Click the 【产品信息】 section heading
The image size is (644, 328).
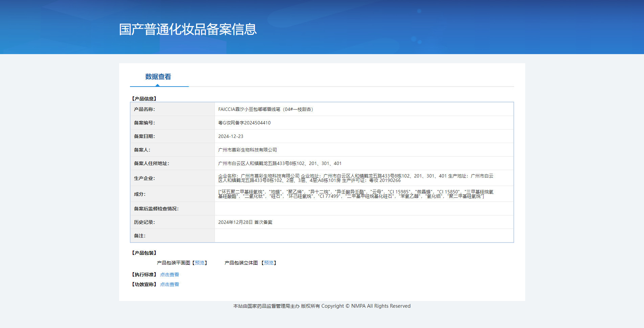click(144, 99)
